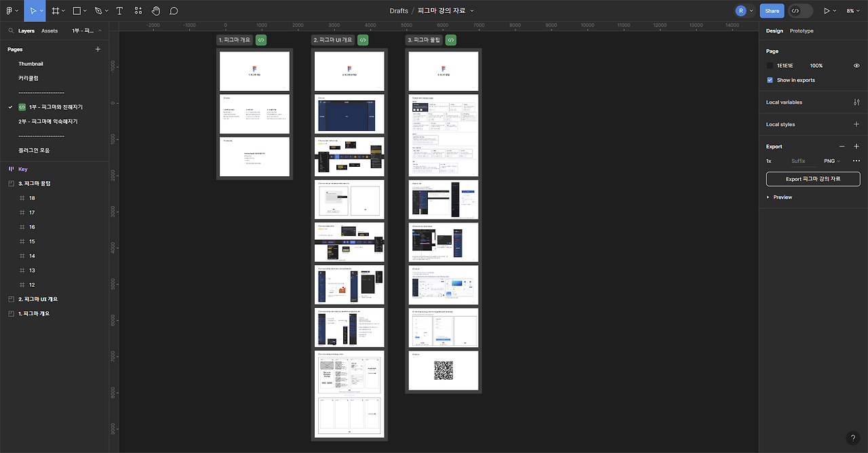Edit page color hex 1E1E1E

pyautogui.click(x=785, y=66)
